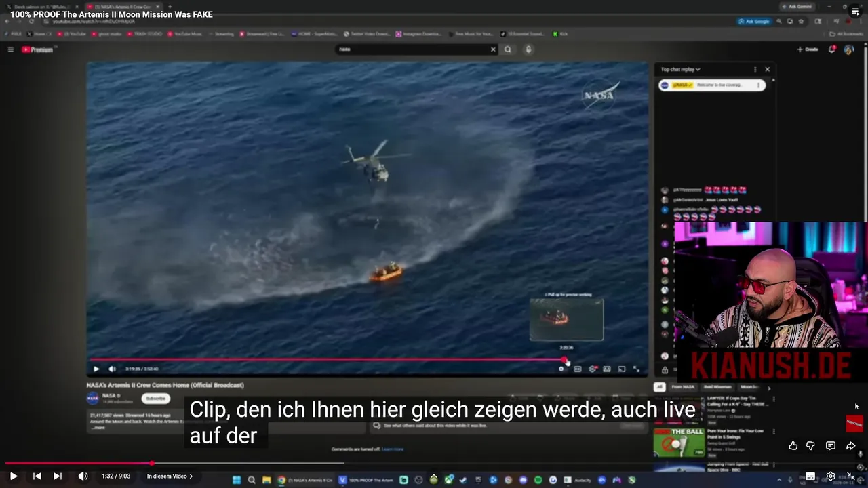Open the 'Kick' bookmark
This screenshot has width=868, height=488.
pyautogui.click(x=560, y=33)
